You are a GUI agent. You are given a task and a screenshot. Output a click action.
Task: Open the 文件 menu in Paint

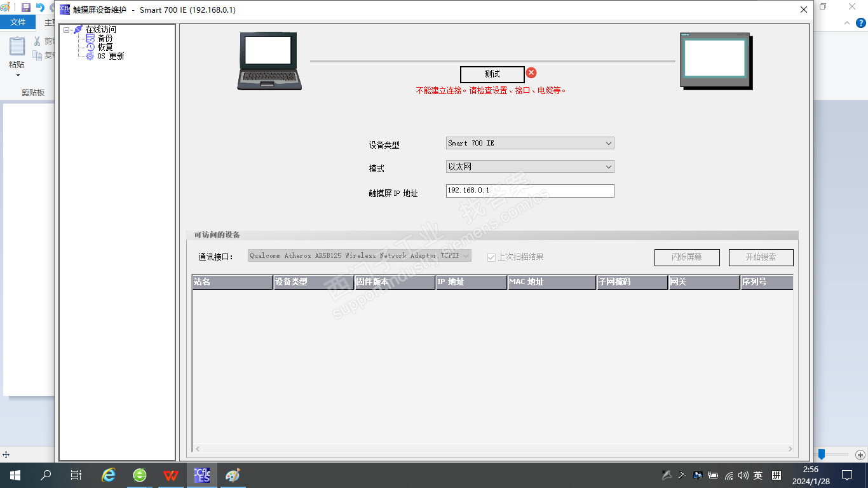coord(18,22)
